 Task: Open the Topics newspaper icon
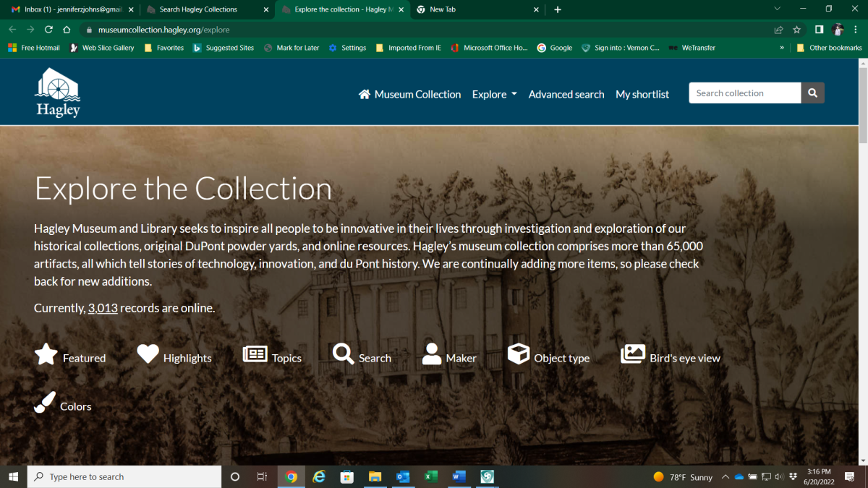[x=255, y=354]
